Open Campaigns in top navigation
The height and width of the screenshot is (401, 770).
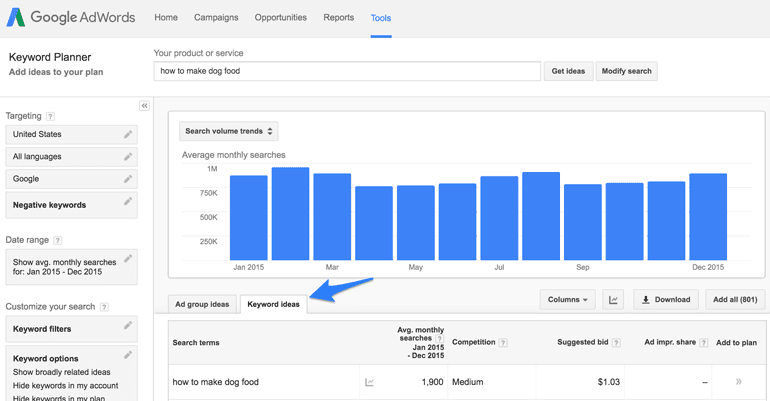[x=216, y=18]
